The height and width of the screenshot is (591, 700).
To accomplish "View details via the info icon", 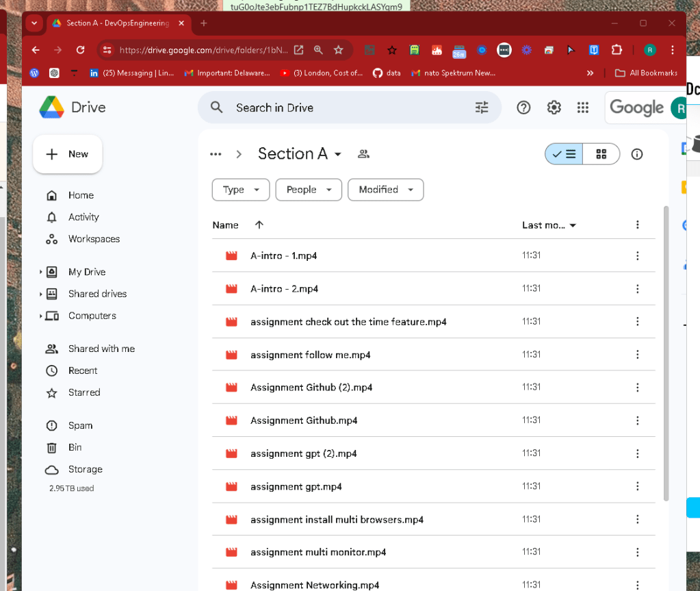I will coord(636,154).
